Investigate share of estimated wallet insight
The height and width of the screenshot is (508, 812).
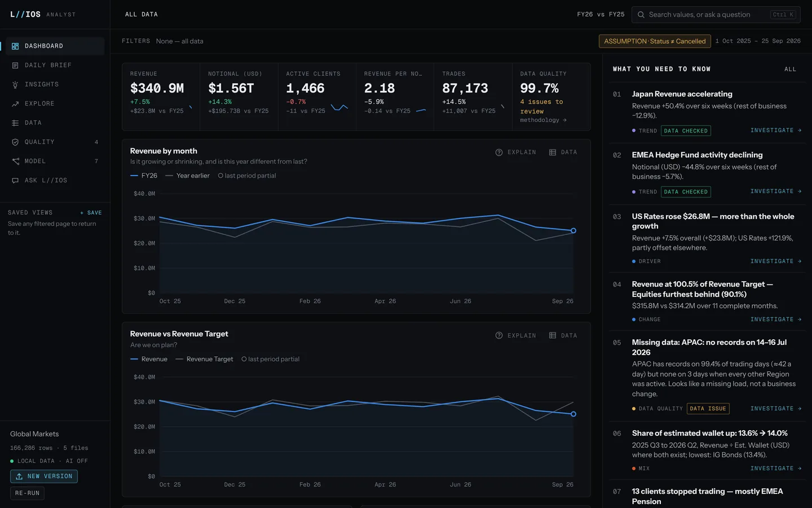coord(776,468)
